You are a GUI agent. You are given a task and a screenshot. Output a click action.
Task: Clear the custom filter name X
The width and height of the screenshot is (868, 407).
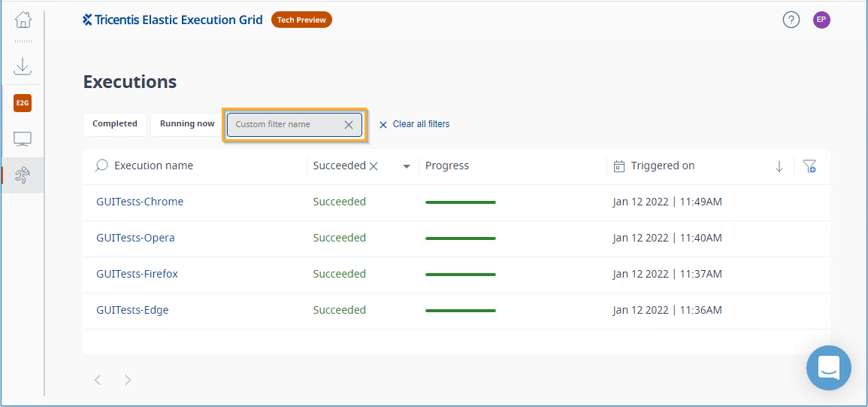click(349, 125)
